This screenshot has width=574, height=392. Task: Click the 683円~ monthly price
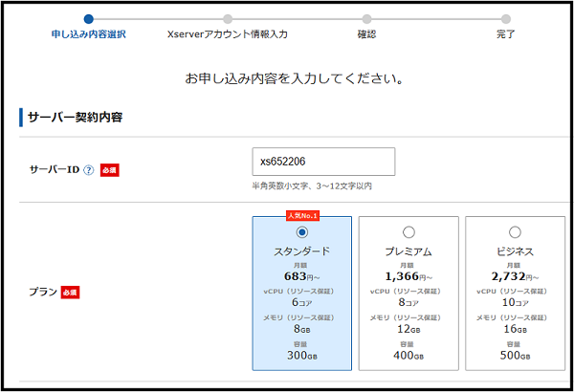point(301,276)
